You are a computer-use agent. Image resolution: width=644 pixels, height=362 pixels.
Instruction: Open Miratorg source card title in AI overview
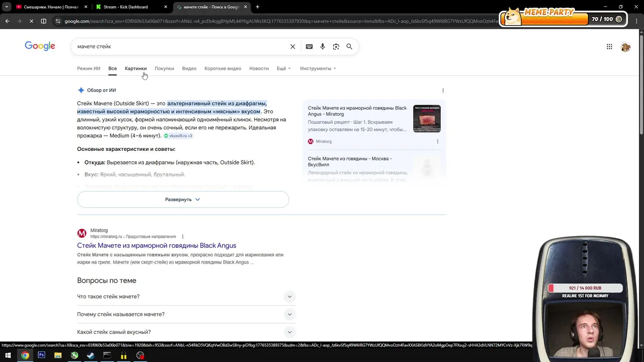pyautogui.click(x=357, y=111)
